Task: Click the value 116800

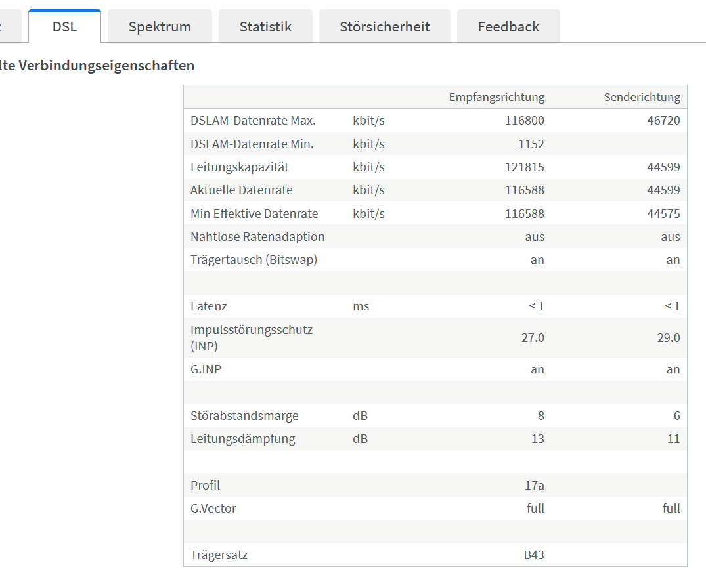Action: pyautogui.click(x=524, y=121)
